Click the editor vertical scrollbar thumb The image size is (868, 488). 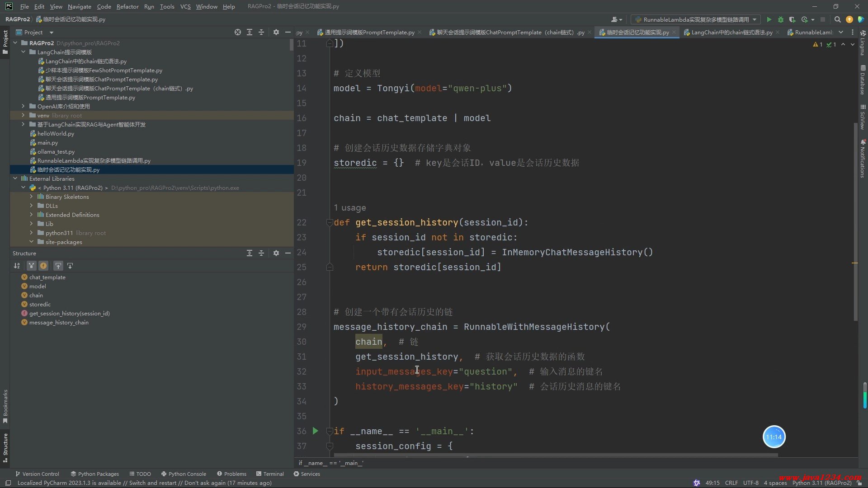(855, 221)
